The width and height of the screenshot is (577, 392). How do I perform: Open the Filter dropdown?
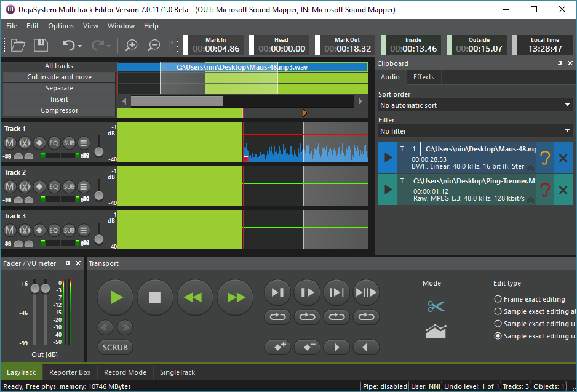click(475, 131)
